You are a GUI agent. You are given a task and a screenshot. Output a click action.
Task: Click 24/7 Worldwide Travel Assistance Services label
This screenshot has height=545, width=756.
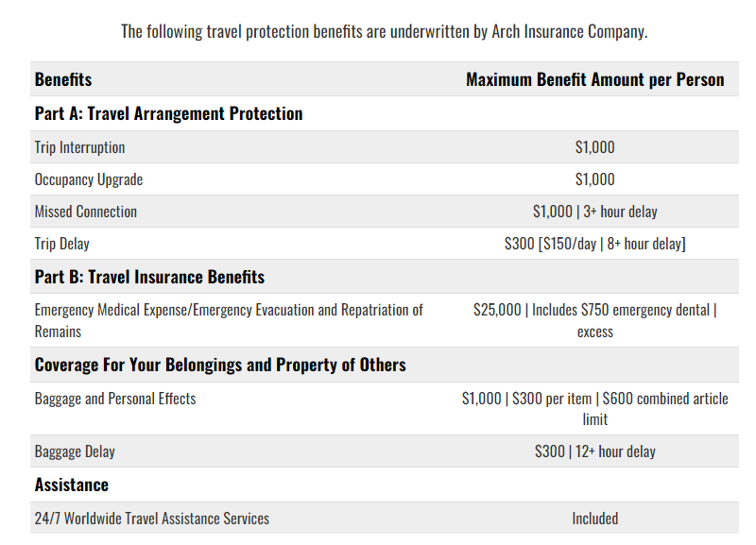click(x=152, y=519)
